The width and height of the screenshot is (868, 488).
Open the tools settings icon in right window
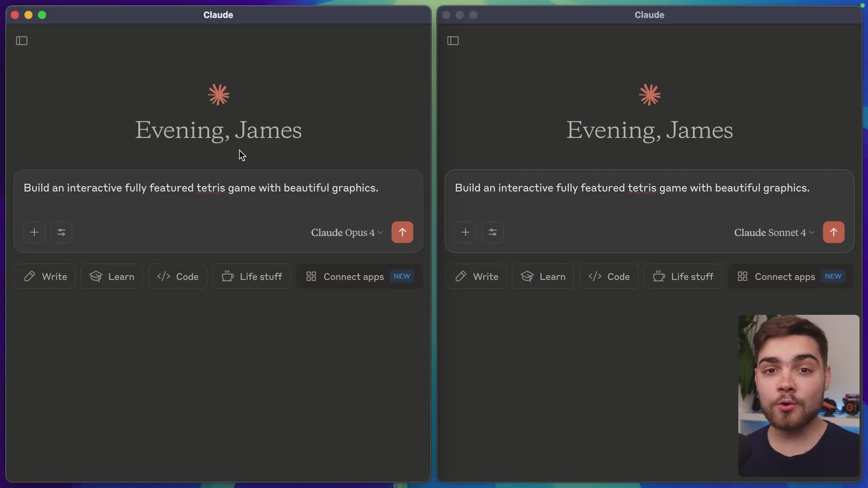point(492,232)
